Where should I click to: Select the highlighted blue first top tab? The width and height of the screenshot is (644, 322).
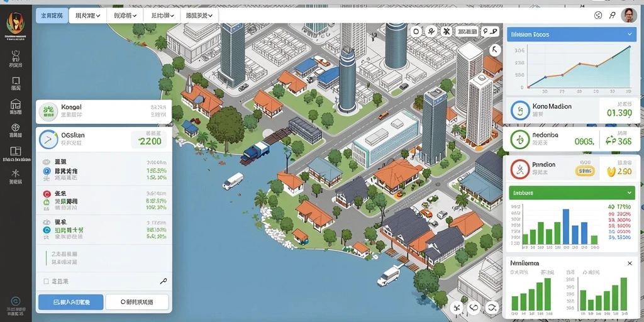click(52, 16)
